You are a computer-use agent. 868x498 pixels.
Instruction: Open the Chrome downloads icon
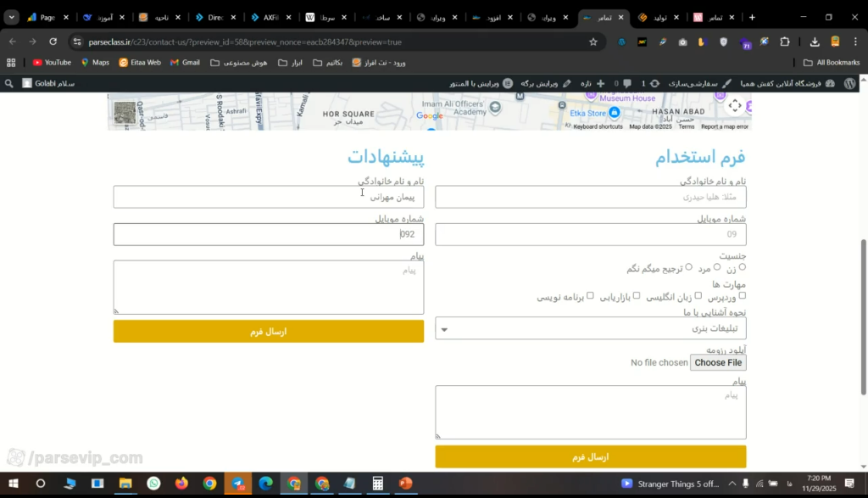pyautogui.click(x=815, y=42)
